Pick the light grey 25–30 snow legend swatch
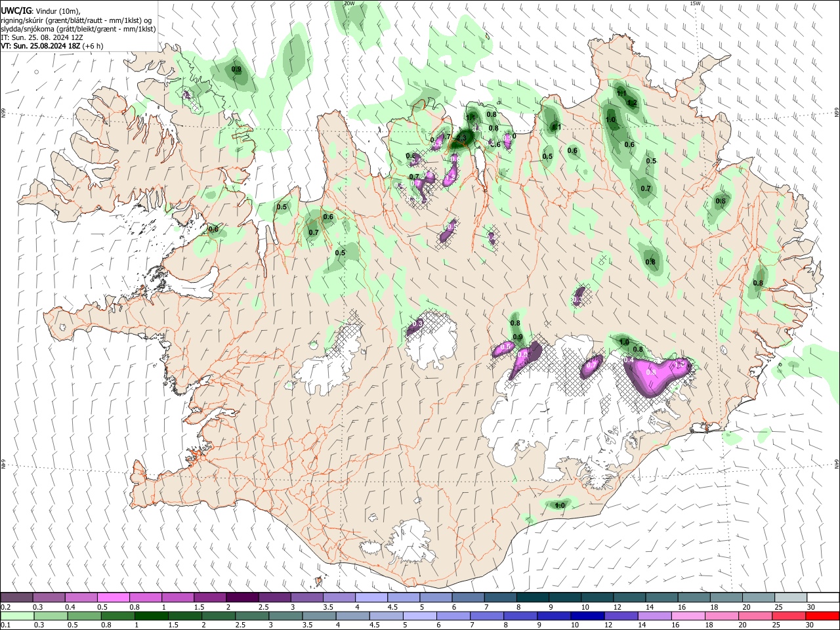Screen dimensions: 840x630 click(791, 597)
